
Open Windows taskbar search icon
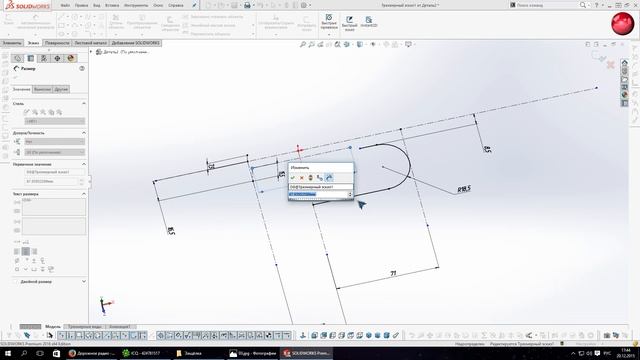(x=24, y=353)
